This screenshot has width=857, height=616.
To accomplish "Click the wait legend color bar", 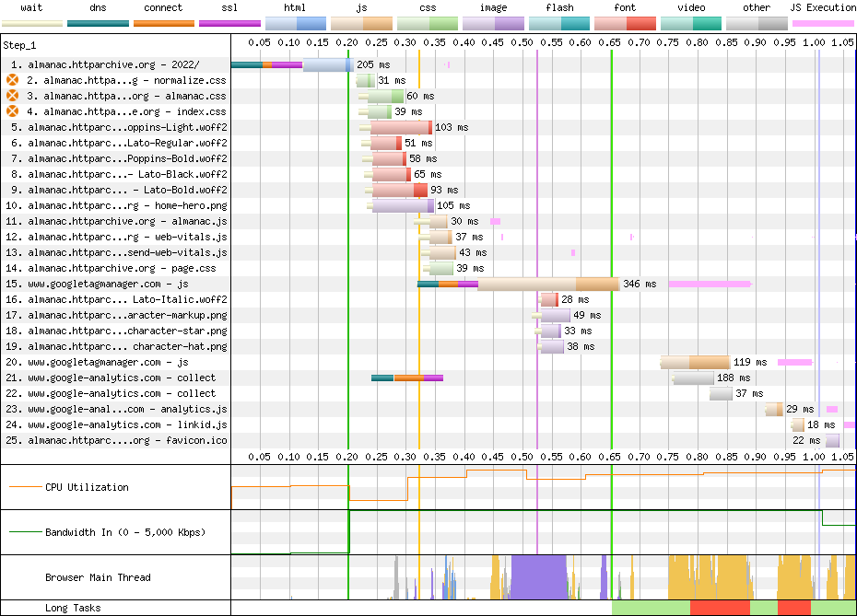I will coord(32,24).
